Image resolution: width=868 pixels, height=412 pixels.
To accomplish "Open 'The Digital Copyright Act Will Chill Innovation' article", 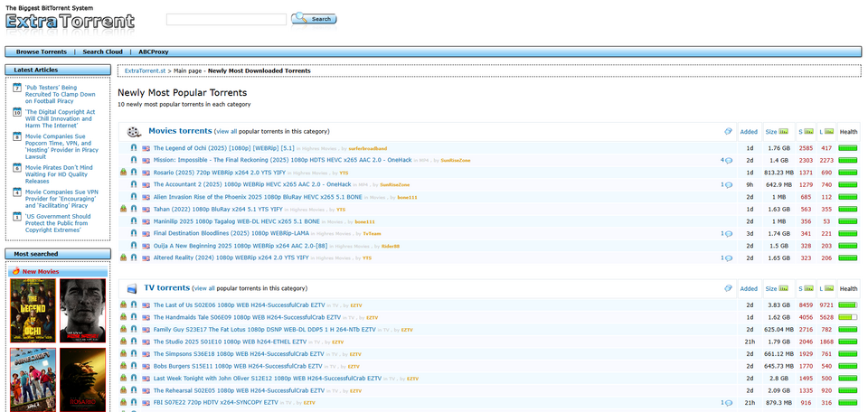I will (x=60, y=119).
